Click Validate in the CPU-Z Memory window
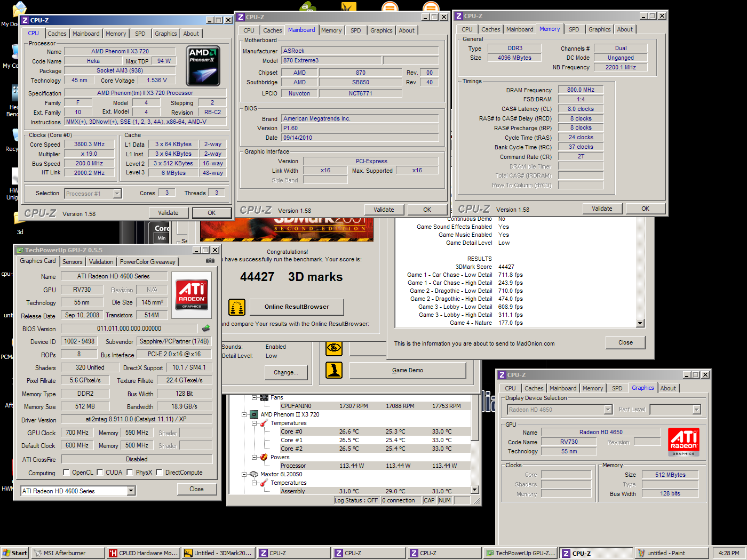 602,209
